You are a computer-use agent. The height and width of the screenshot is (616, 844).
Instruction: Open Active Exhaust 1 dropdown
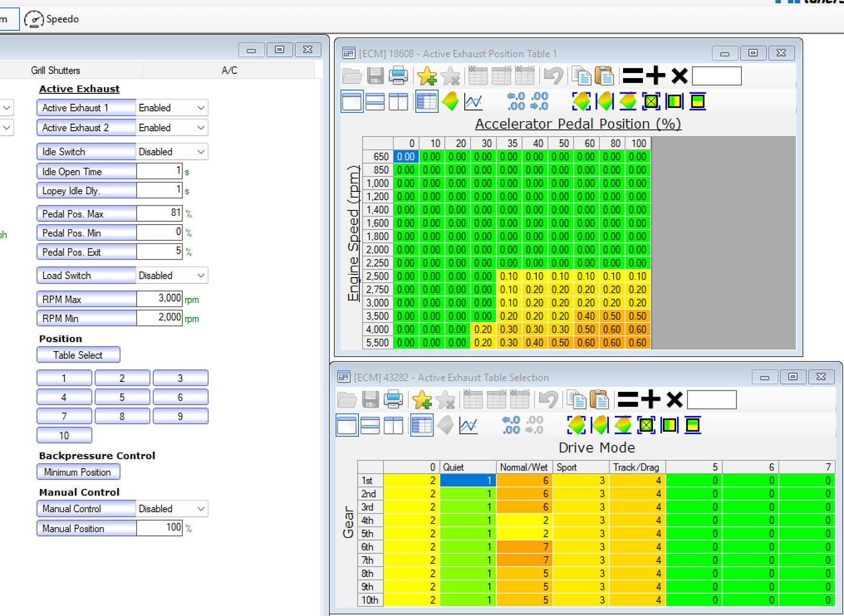(172, 108)
